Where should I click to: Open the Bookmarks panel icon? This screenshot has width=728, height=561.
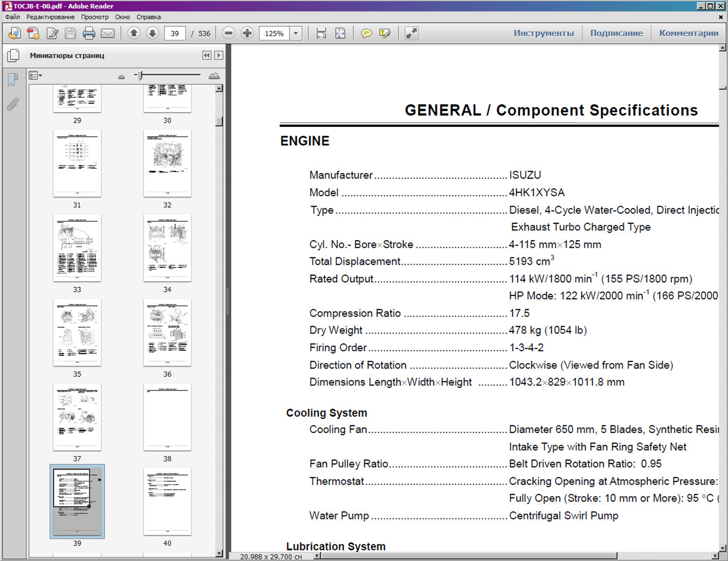[13, 80]
